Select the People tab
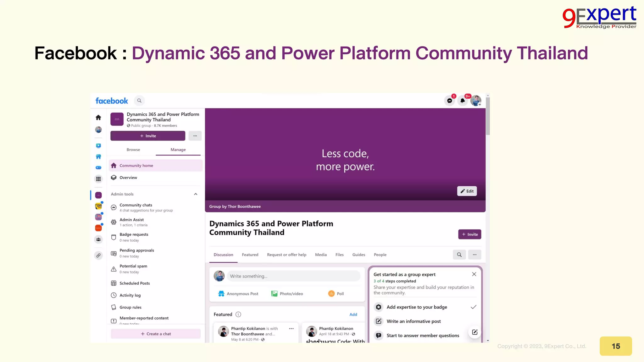Screen dimensions: 644x362 pos(380,255)
